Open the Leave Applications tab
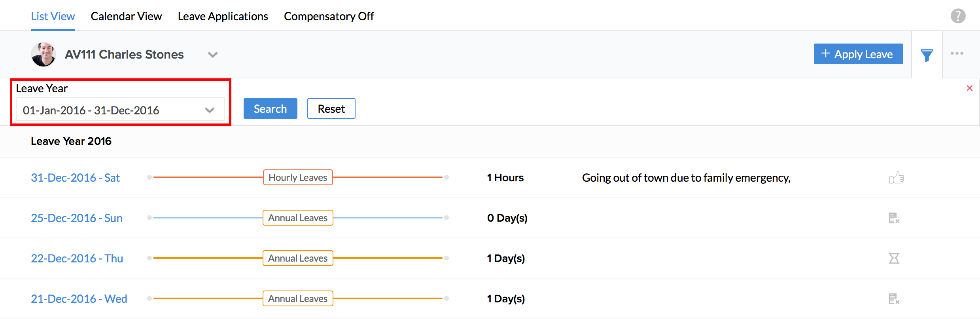The height and width of the screenshot is (319, 980). pos(223,16)
